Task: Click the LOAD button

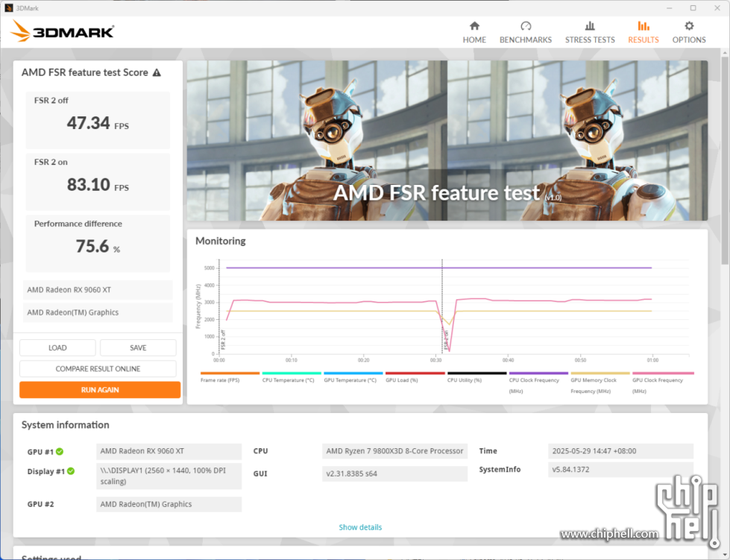Action: pyautogui.click(x=57, y=347)
